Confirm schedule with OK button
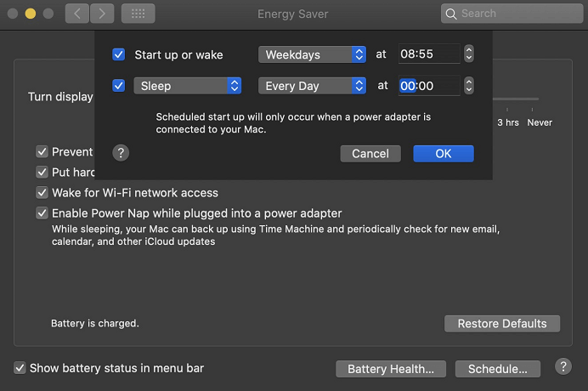Screen dimensions: 588x391 443,154
